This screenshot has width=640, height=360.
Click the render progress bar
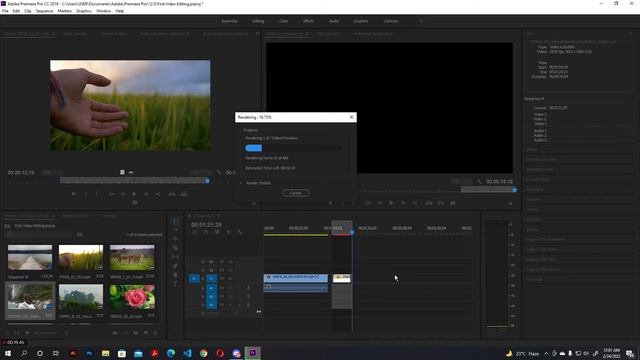tap(293, 148)
